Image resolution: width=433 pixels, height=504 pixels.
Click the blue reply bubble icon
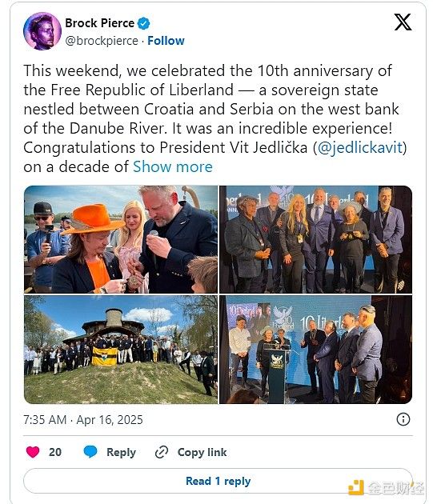[90, 452]
